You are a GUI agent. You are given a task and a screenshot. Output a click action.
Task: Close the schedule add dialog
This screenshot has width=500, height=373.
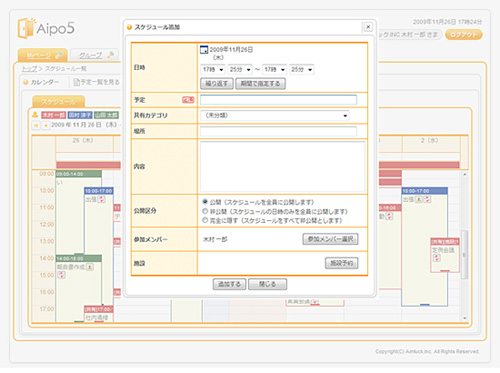coord(368,27)
